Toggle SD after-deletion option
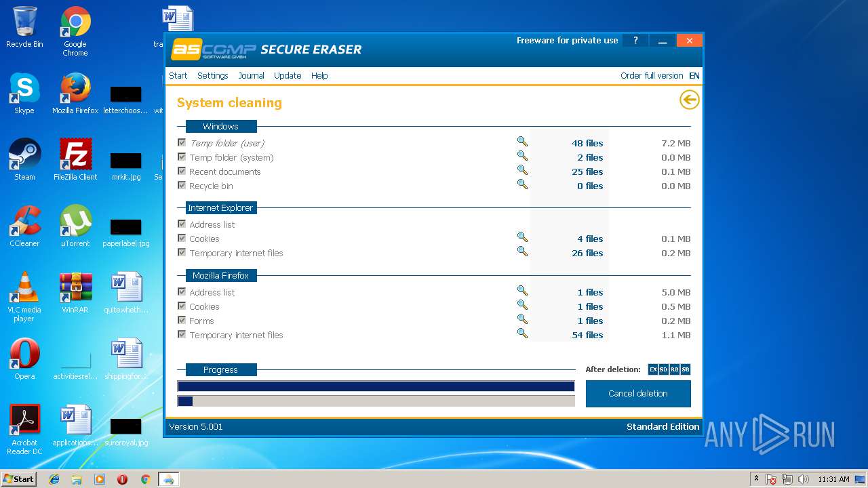Viewport: 868px width, 488px height. coord(664,369)
